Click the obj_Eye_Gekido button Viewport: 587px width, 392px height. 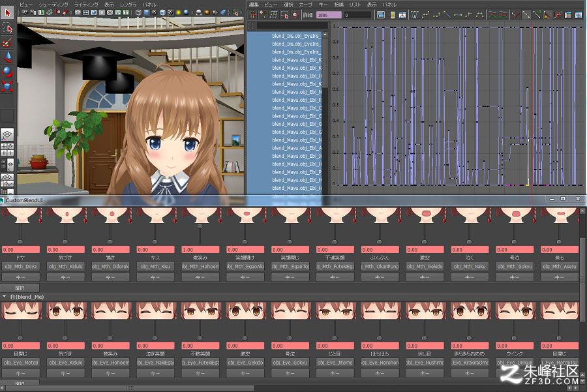pos(245,362)
